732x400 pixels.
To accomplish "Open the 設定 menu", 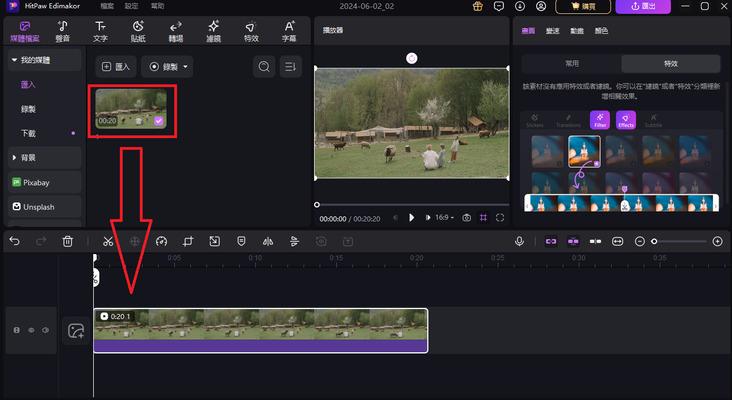I will [132, 6].
